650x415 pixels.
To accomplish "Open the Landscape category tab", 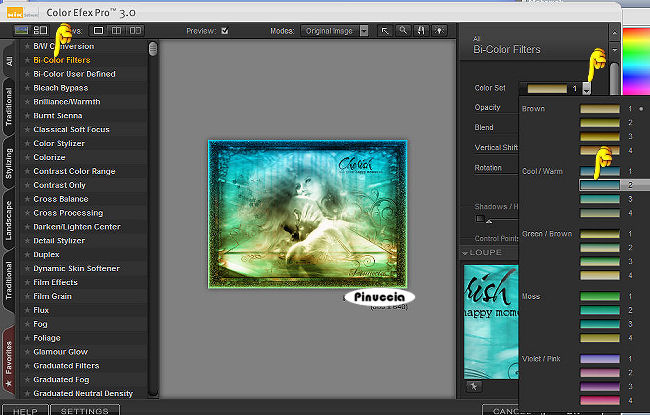I will pos(9,221).
